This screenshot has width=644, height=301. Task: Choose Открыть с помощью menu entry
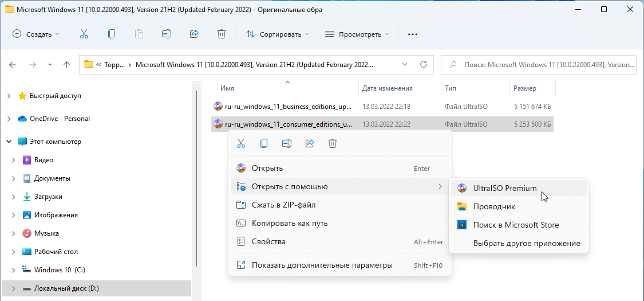pos(339,187)
